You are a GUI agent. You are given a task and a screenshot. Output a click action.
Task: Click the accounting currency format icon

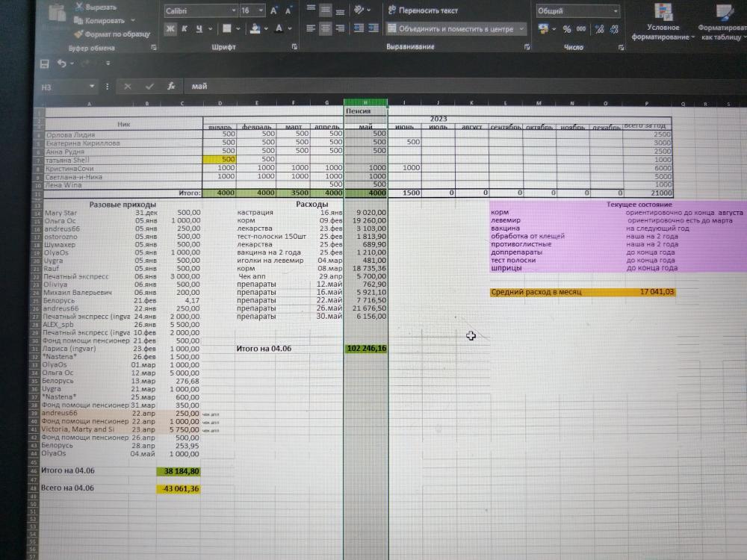point(543,29)
